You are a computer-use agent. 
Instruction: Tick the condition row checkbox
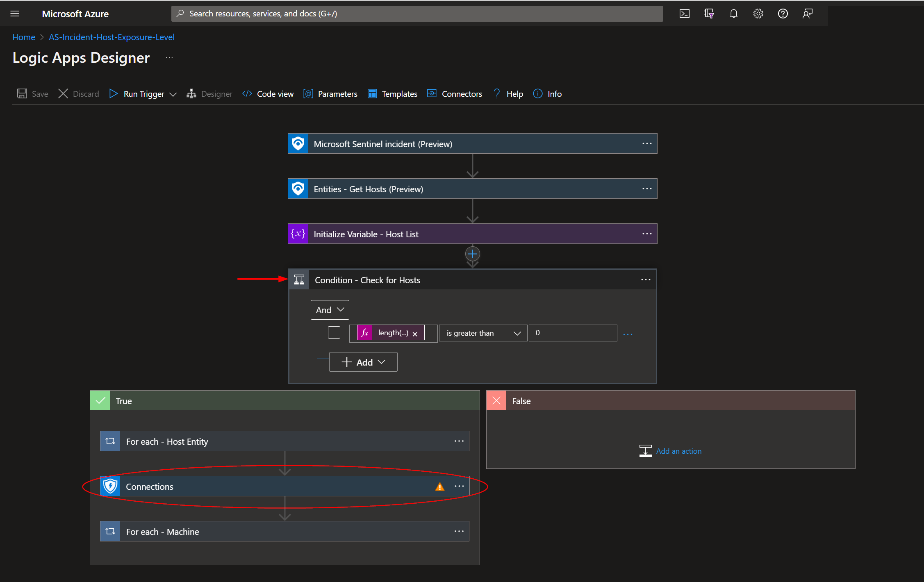334,332
